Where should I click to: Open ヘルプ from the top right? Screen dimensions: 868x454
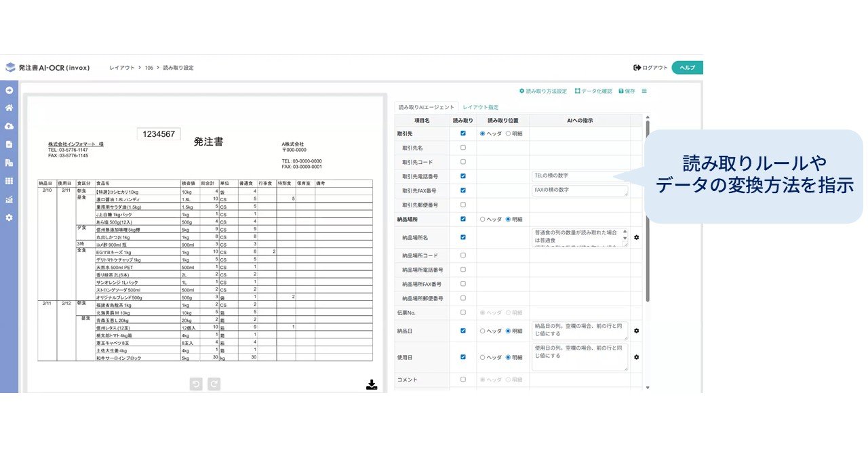687,67
